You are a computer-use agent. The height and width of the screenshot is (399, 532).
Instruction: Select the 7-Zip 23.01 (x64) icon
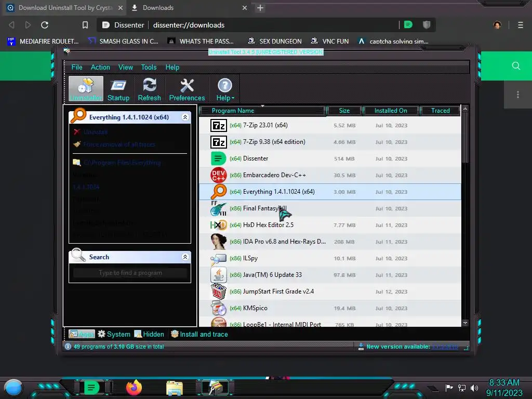pyautogui.click(x=219, y=126)
